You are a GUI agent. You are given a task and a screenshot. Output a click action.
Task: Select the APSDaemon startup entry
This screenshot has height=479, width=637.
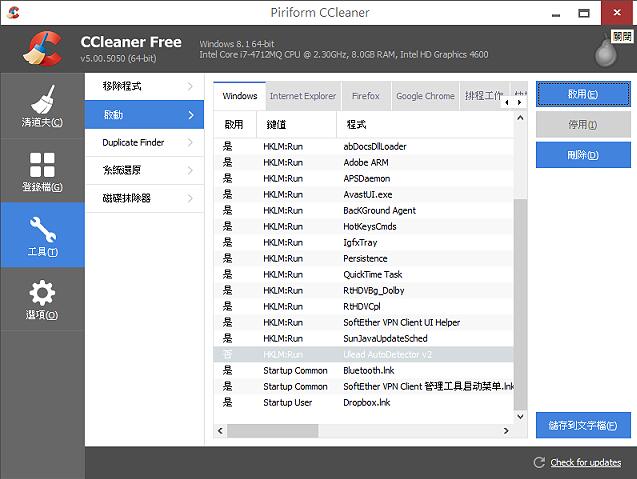pyautogui.click(x=364, y=178)
